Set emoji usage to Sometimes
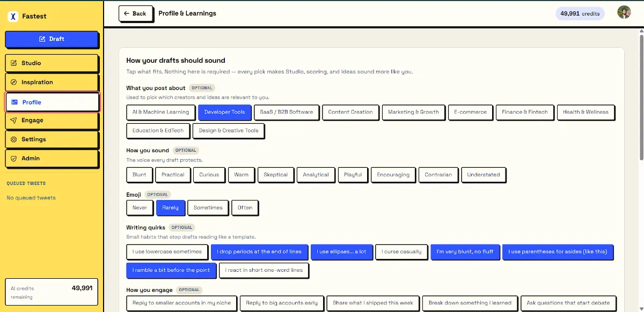The width and height of the screenshot is (644, 312). (208, 208)
